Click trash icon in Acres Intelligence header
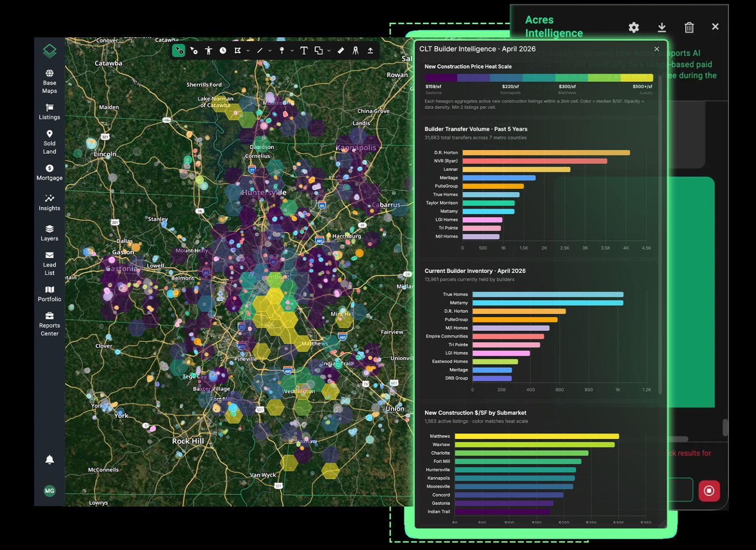The height and width of the screenshot is (550, 756). point(689,27)
